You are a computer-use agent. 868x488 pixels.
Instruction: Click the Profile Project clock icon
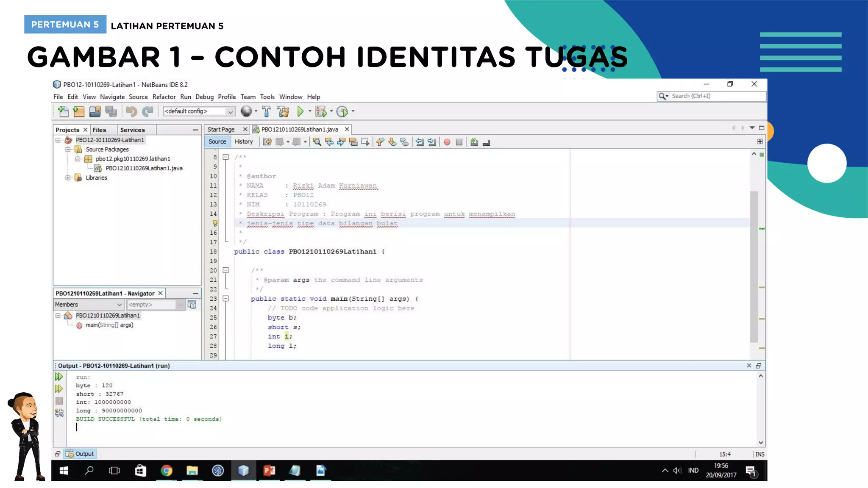point(342,111)
